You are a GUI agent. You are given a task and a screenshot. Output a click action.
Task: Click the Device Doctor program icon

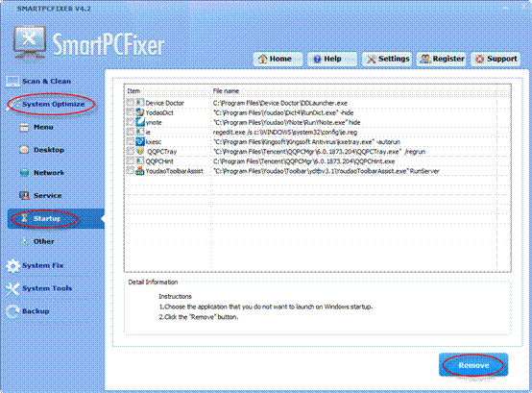click(140, 103)
